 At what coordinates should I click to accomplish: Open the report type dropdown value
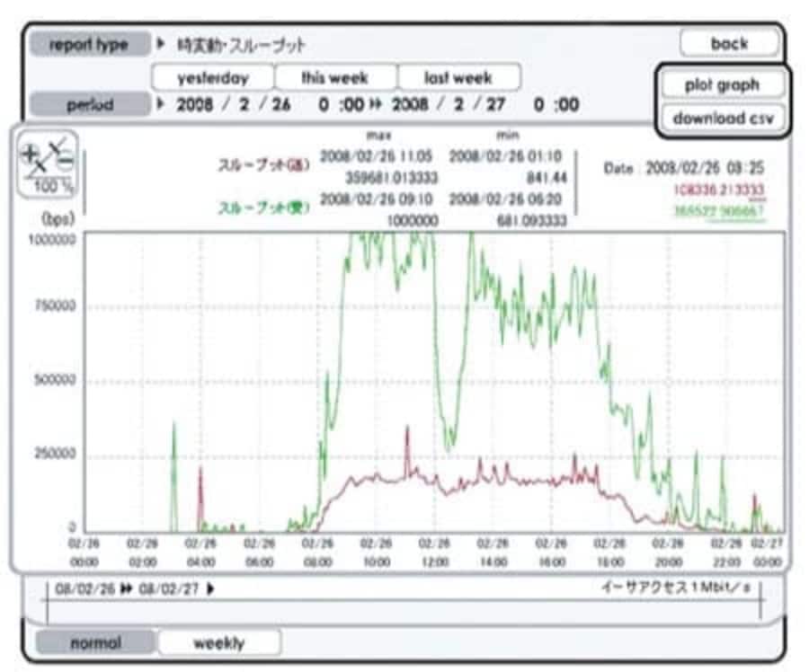(242, 44)
